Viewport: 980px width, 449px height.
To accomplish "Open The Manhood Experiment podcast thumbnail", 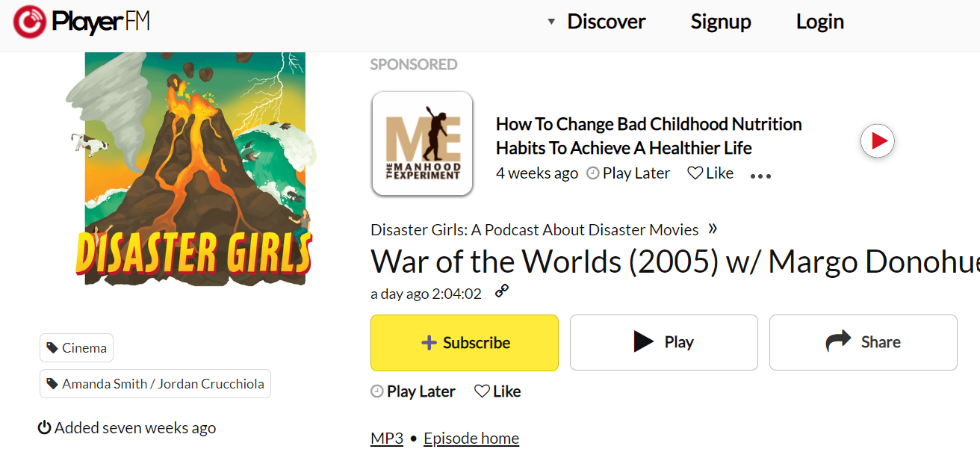I will pyautogui.click(x=422, y=143).
